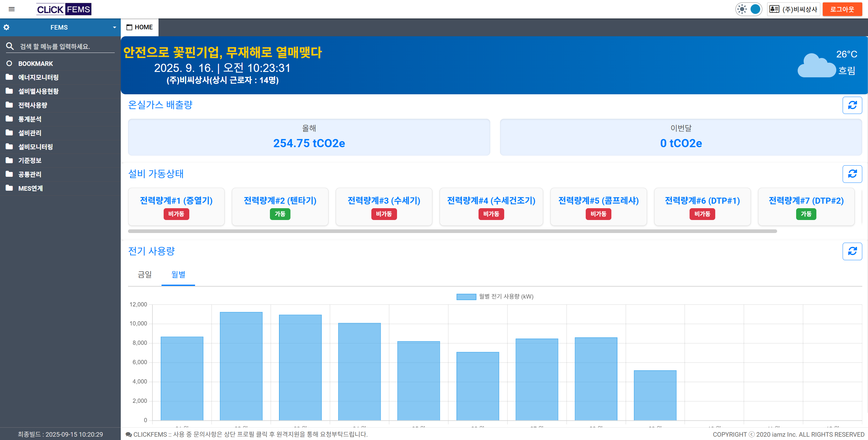The height and width of the screenshot is (440, 868).
Task: Open 전력량계#1 (증열기) card
Action: click(176, 206)
